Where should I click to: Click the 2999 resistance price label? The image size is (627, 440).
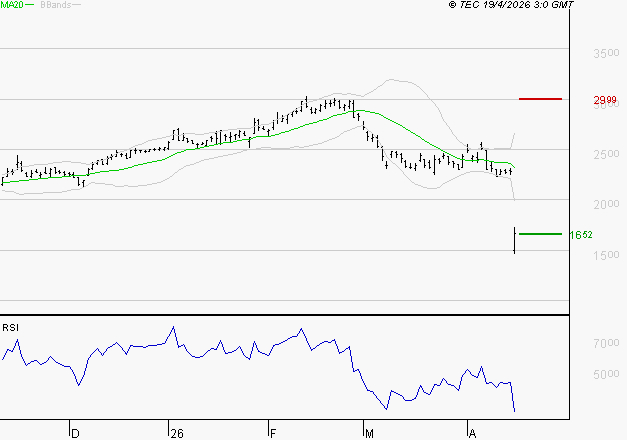click(x=606, y=101)
